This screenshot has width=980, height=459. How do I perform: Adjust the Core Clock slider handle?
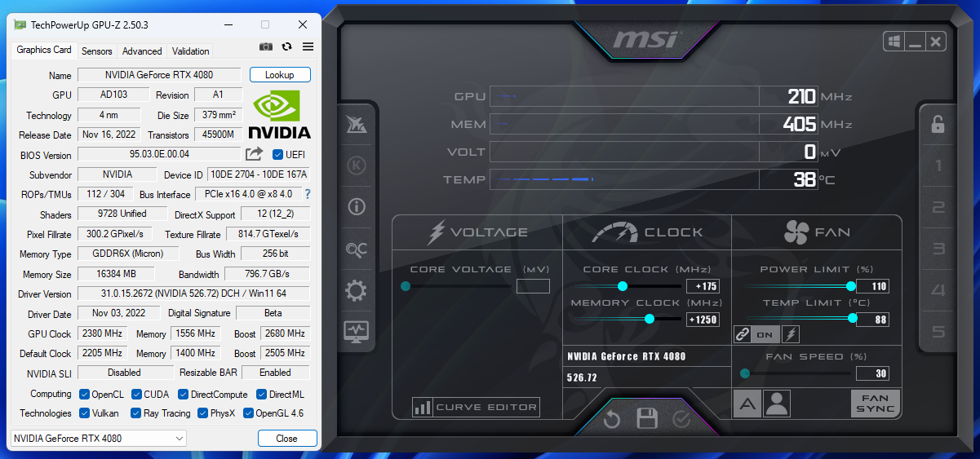(x=623, y=286)
